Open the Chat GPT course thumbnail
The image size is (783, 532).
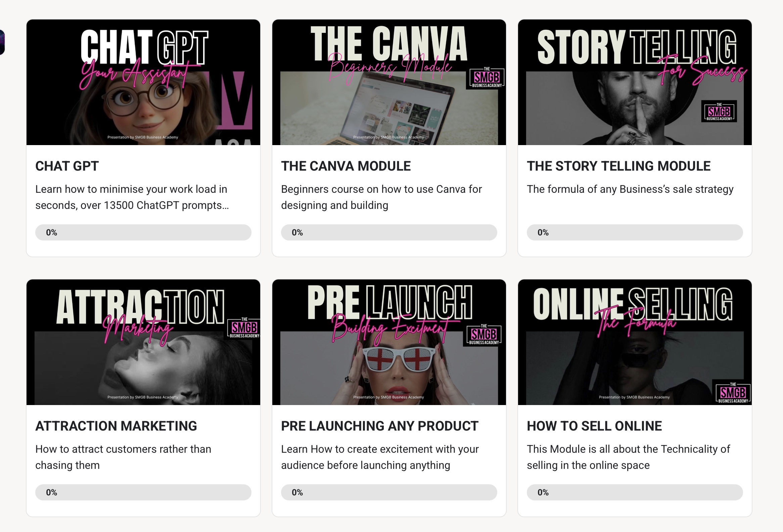click(x=143, y=82)
